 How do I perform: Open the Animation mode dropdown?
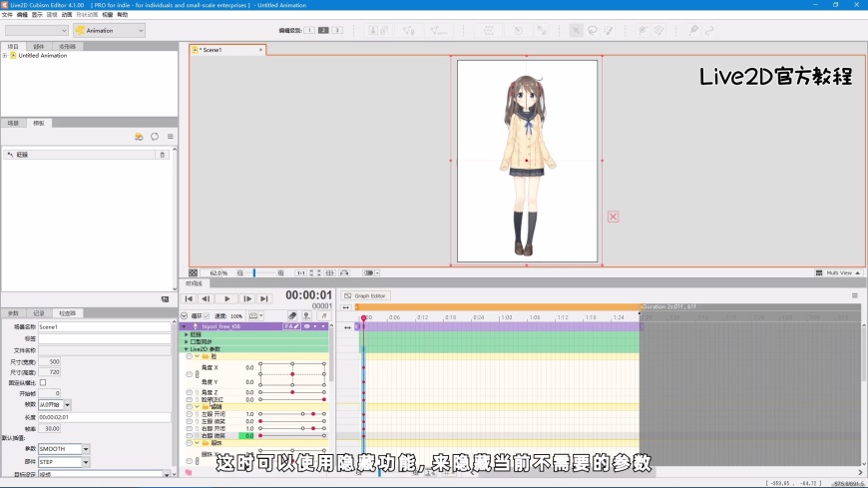(x=109, y=31)
